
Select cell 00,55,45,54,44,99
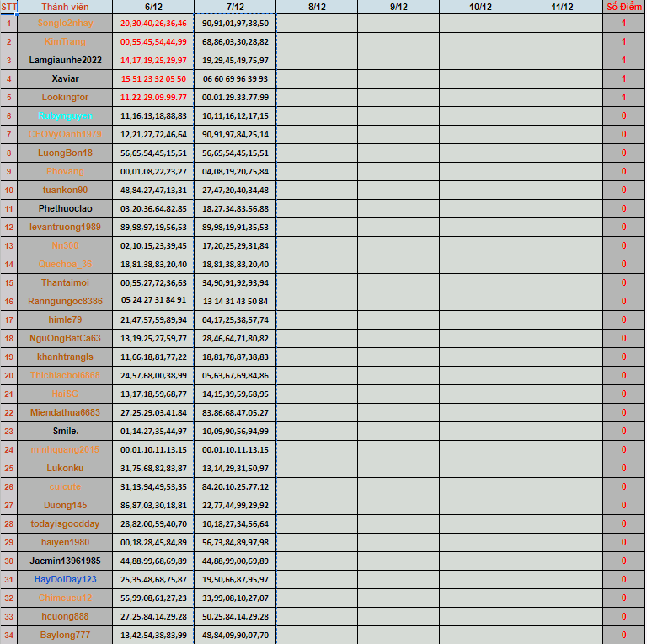pyautogui.click(x=153, y=41)
